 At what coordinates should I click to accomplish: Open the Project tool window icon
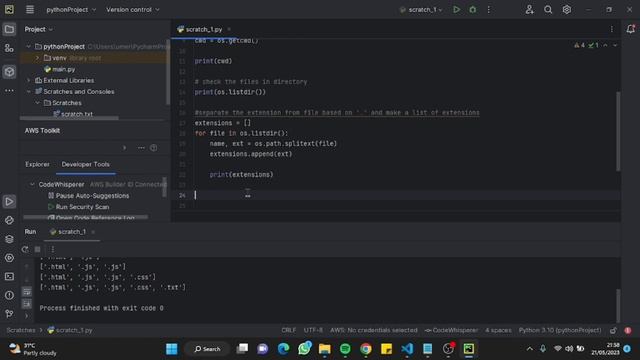pos(9,29)
